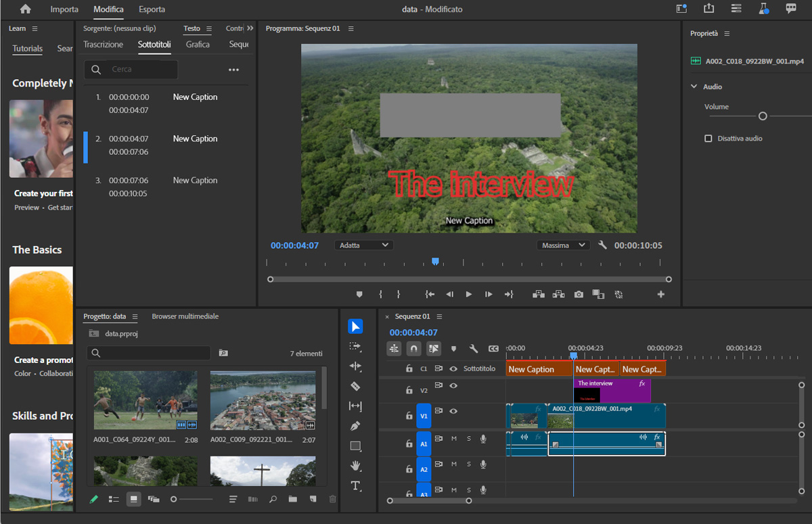This screenshot has width=812, height=524.
Task: Open the Massima resolution dropdown
Action: [563, 245]
